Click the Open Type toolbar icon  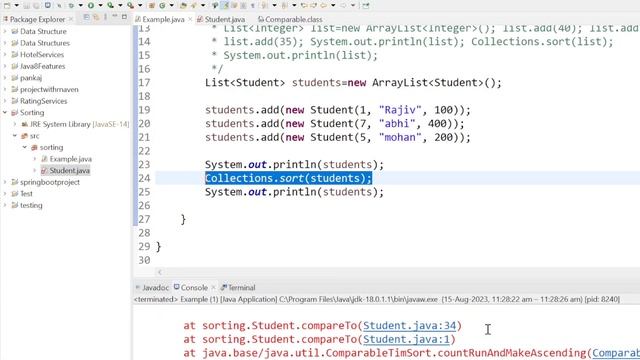click(x=183, y=5)
